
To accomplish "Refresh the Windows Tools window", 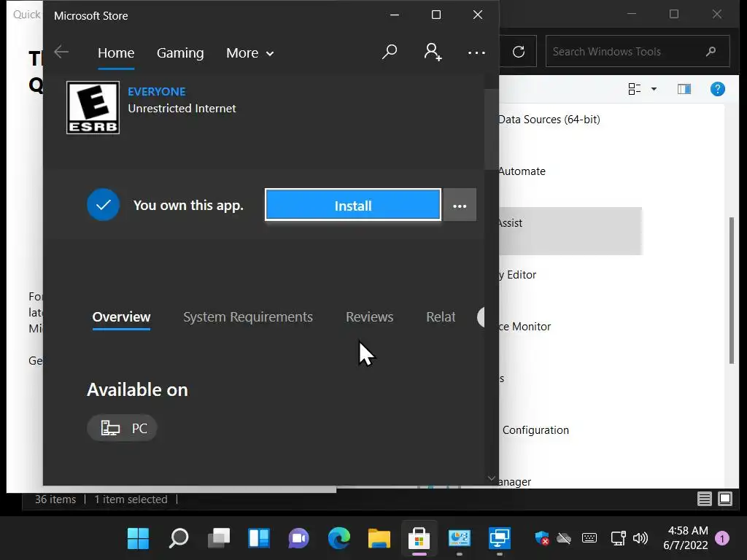I will pyautogui.click(x=519, y=52).
